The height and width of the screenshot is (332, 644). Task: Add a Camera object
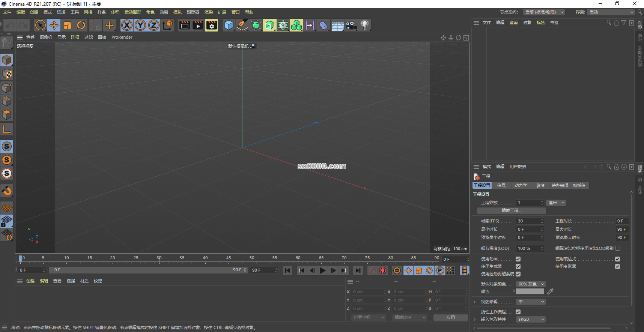coord(351,25)
